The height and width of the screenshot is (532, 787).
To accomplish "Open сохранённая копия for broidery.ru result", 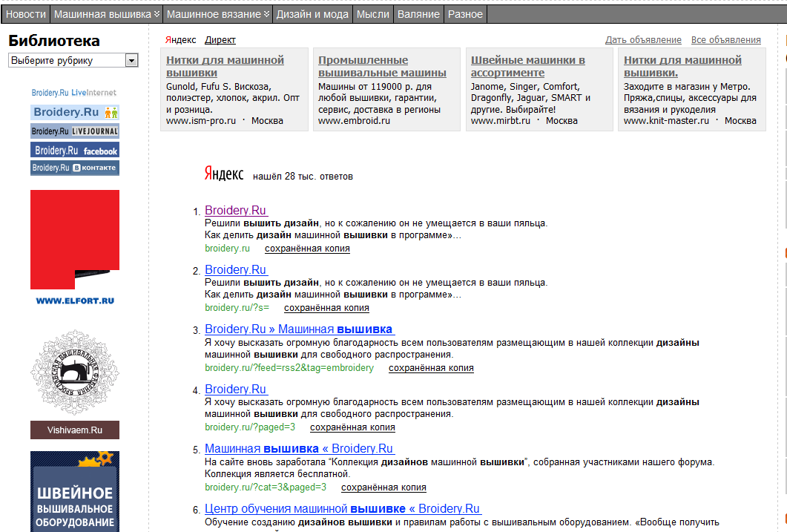I will click(307, 249).
